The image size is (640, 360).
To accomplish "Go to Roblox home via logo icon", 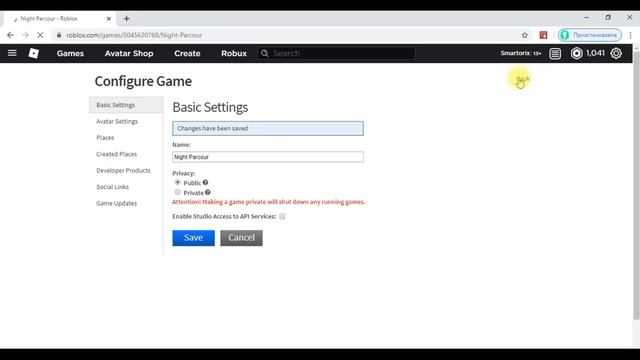I will click(33, 53).
